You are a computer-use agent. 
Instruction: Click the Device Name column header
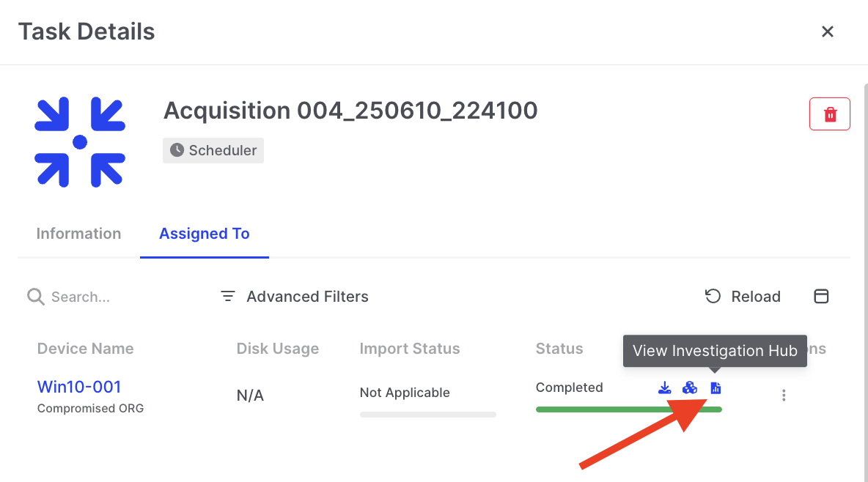pos(86,349)
